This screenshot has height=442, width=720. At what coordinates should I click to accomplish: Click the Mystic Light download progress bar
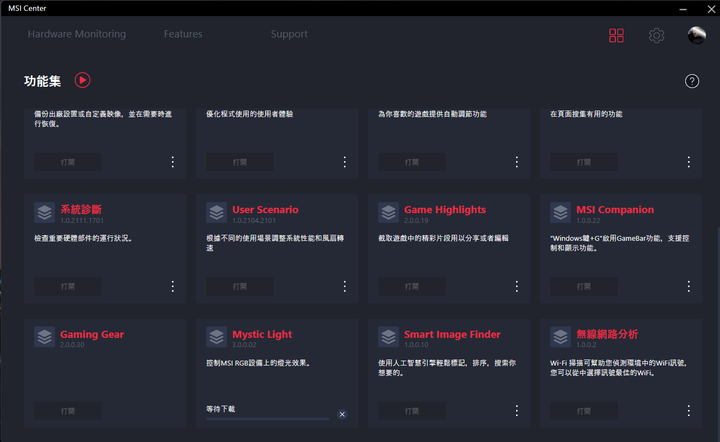tap(268, 419)
